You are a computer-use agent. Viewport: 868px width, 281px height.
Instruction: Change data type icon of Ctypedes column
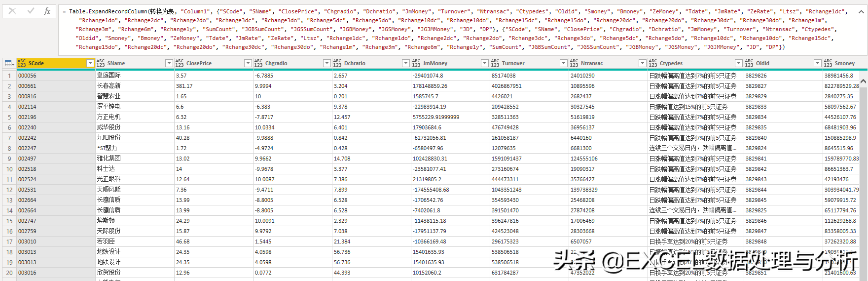tap(653, 63)
